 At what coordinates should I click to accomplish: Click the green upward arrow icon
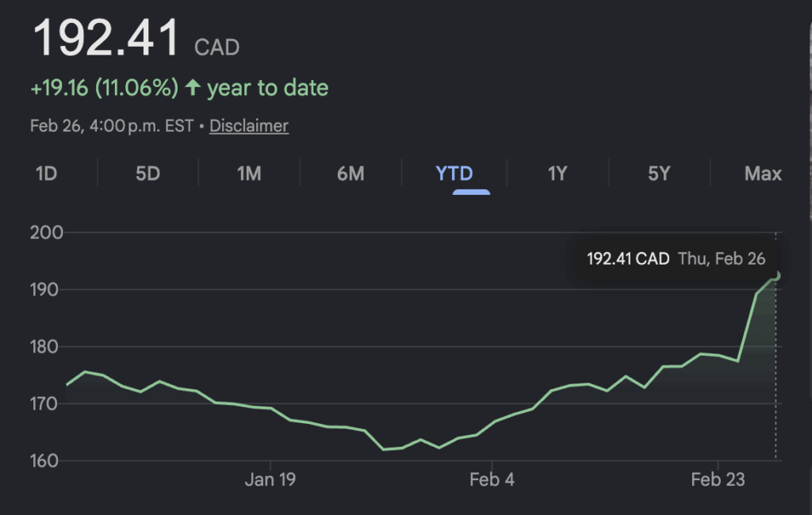coord(193,88)
